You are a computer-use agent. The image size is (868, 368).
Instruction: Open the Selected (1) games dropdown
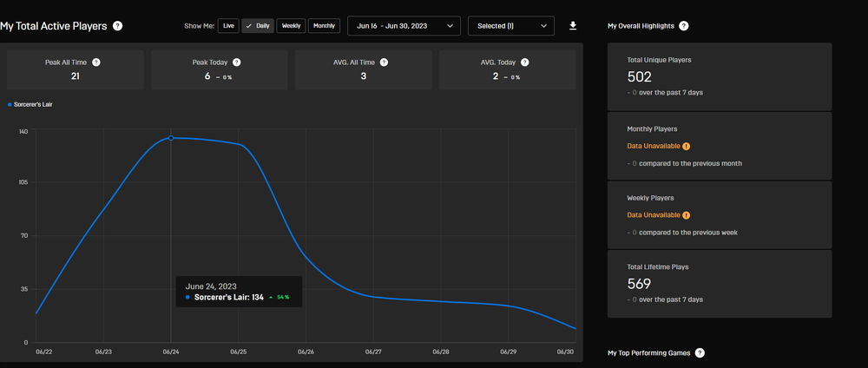click(x=511, y=26)
